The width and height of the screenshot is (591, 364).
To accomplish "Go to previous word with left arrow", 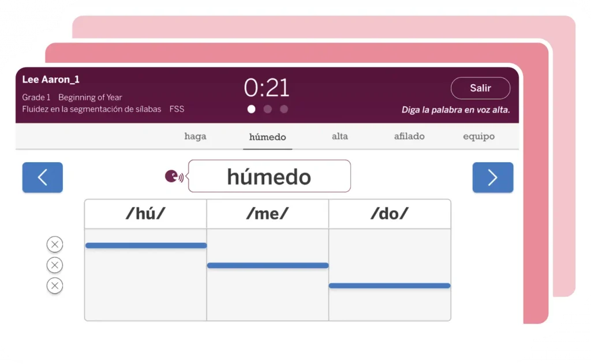I will tap(43, 178).
